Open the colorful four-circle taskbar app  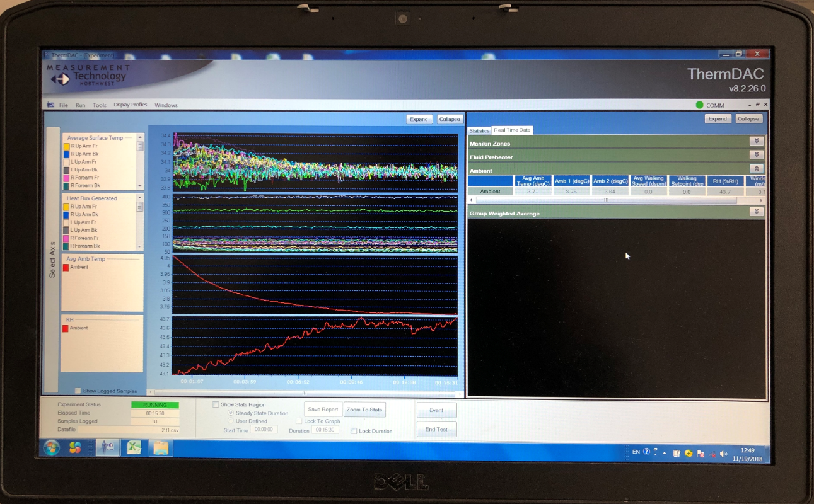tap(76, 448)
